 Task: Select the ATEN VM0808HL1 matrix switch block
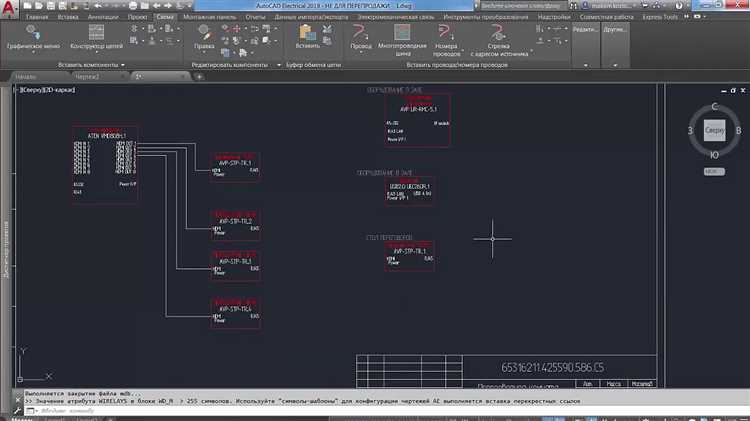point(105,165)
